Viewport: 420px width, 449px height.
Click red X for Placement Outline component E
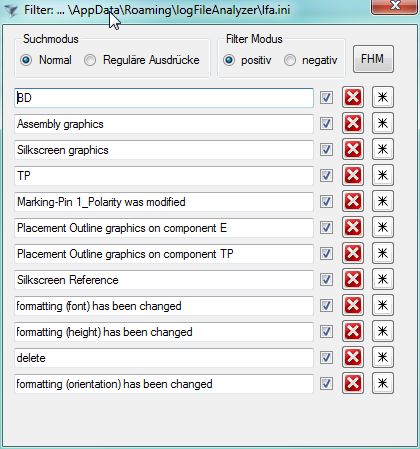[353, 227]
